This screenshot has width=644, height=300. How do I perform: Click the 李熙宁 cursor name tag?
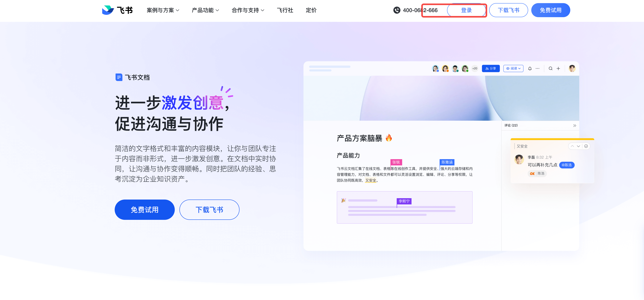tap(404, 201)
